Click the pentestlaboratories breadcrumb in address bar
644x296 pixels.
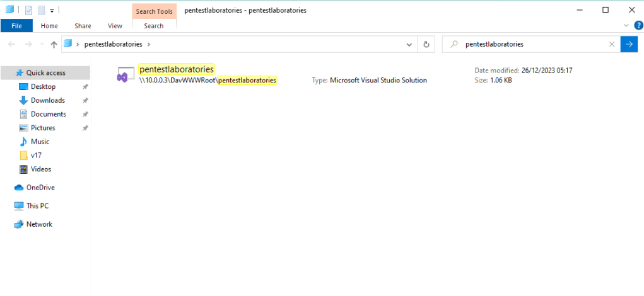tap(114, 45)
